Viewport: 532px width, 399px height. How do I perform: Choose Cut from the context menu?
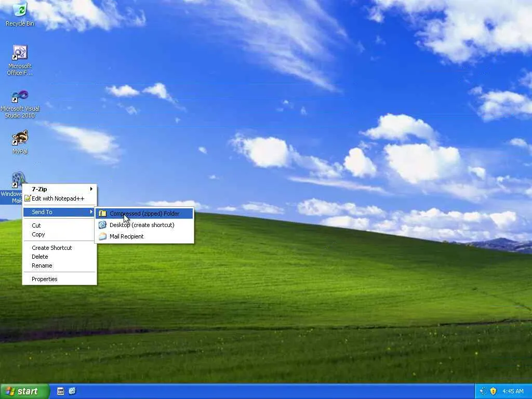[60, 225]
